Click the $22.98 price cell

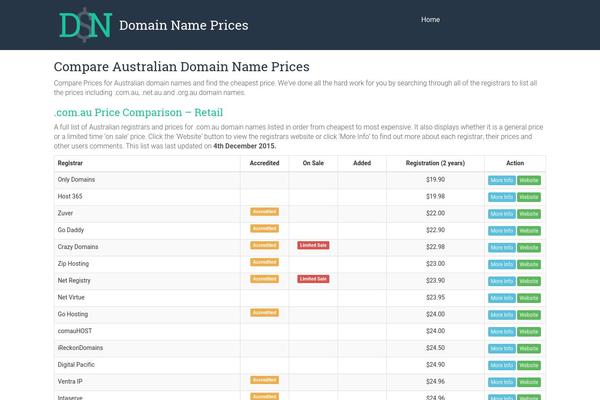[435, 247]
